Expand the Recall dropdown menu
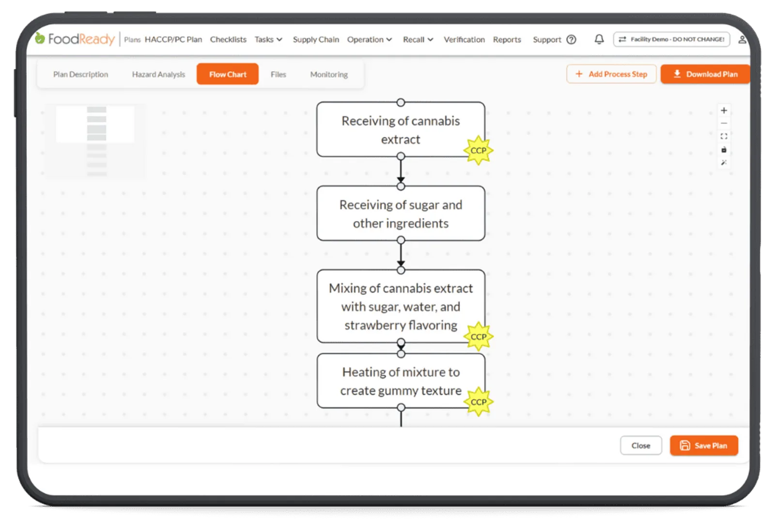Image resolution: width=775 pixels, height=532 pixels. coord(418,40)
